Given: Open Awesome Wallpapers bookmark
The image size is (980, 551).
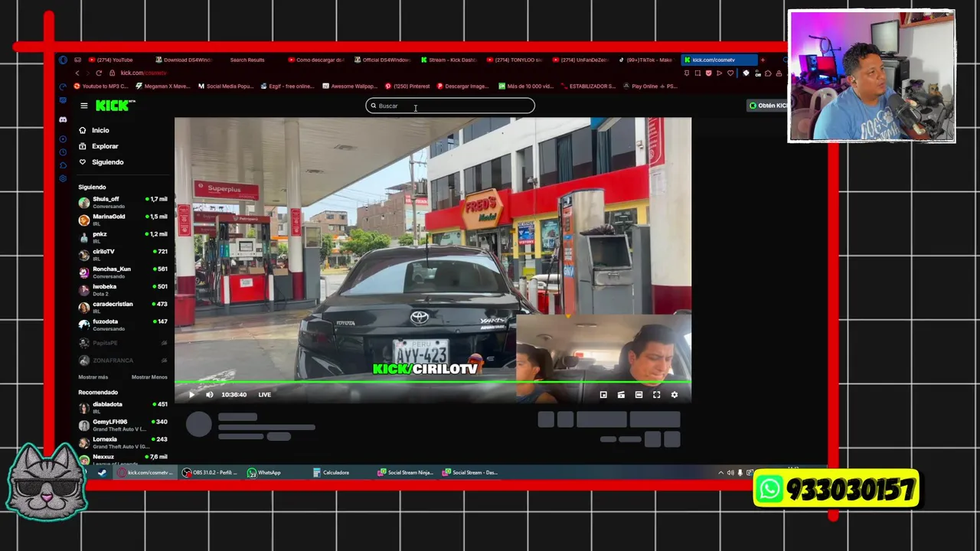Looking at the screenshot, I should (350, 86).
